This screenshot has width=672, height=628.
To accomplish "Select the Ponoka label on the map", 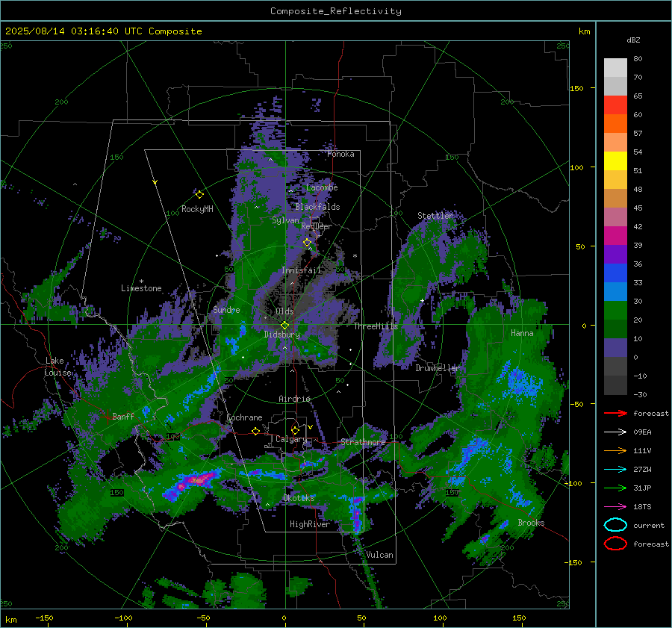I will click(340, 154).
